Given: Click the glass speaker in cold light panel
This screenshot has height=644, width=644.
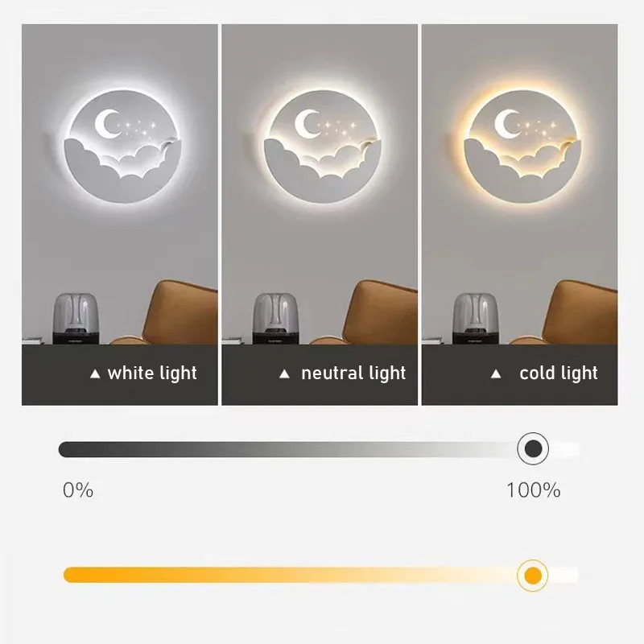Looking at the screenshot, I should click(x=476, y=318).
